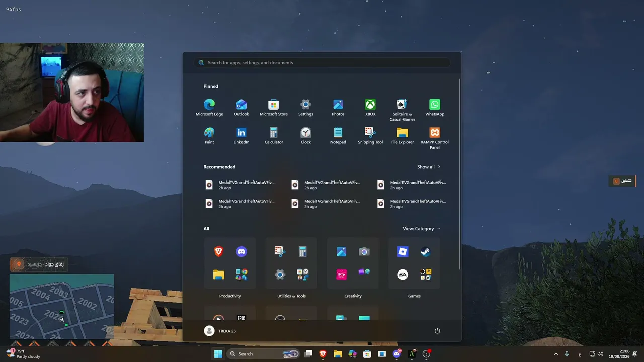The height and width of the screenshot is (362, 644).
Task: Open Settings gear in Utilities & Tools folder
Action: click(280, 275)
